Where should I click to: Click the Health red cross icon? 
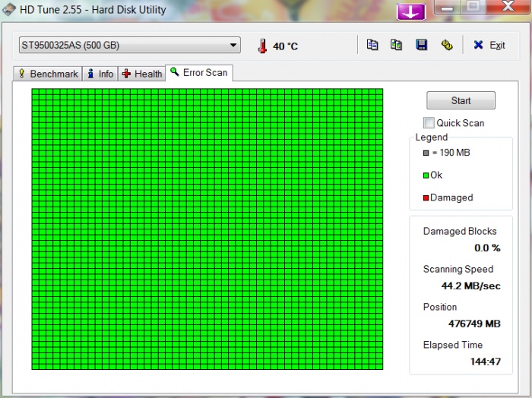click(126, 74)
